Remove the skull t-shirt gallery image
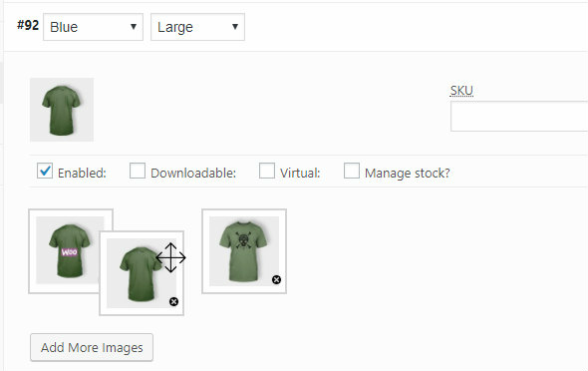 coord(276,279)
